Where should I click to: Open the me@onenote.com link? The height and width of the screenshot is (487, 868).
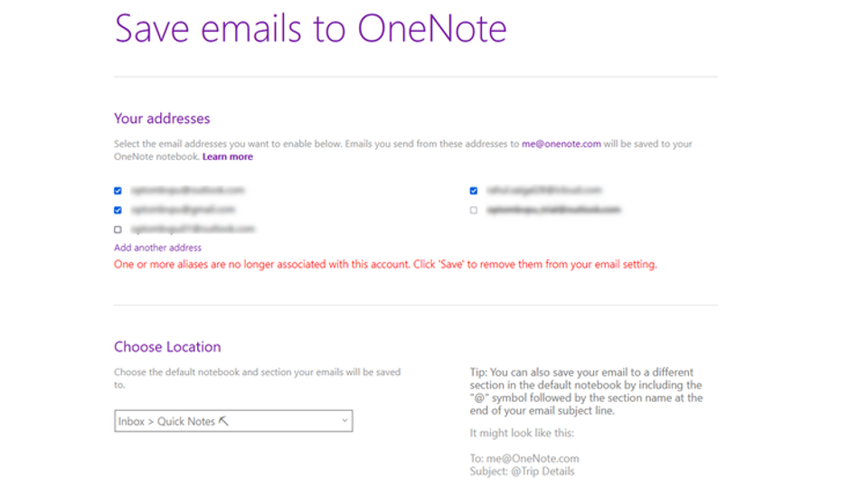pos(561,144)
